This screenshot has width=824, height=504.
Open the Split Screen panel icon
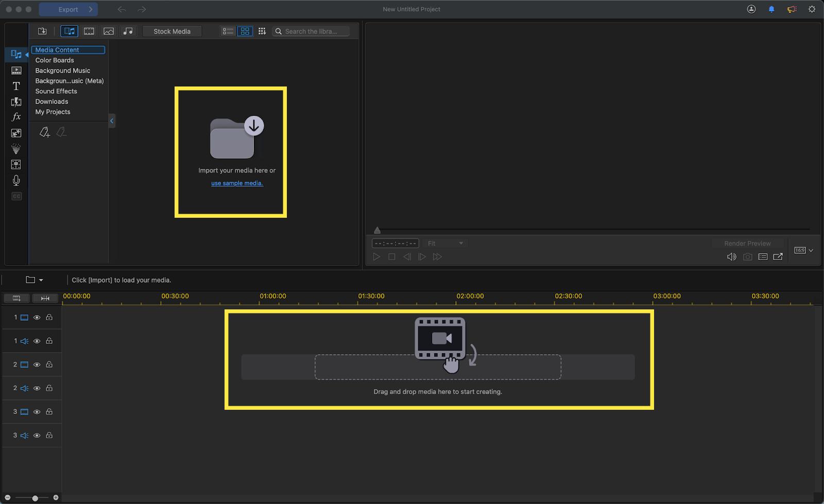point(16,164)
